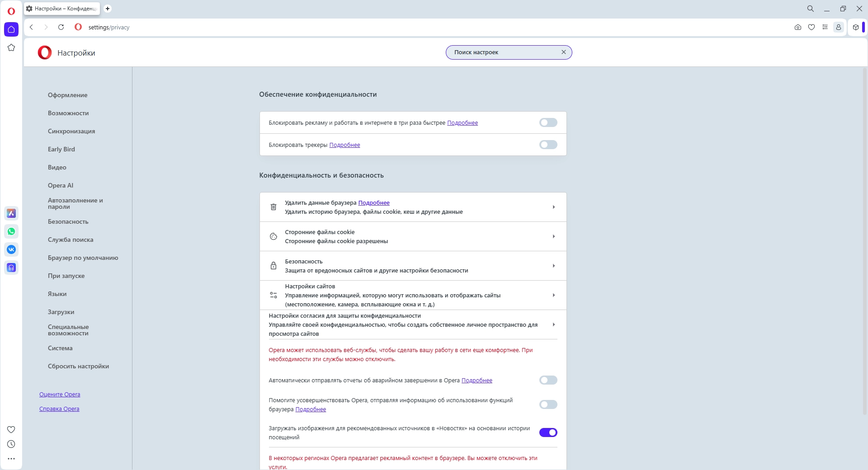
Task: Click the Оцените Opera link
Action: (60, 395)
